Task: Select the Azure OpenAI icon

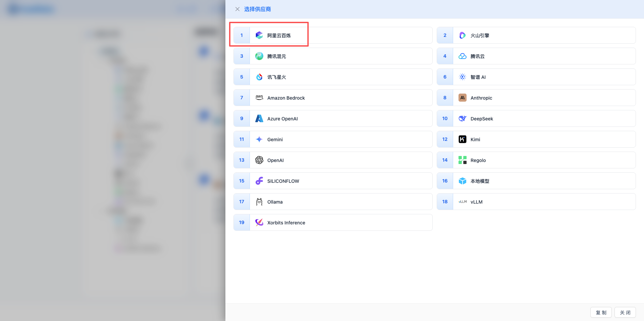Action: [x=259, y=118]
